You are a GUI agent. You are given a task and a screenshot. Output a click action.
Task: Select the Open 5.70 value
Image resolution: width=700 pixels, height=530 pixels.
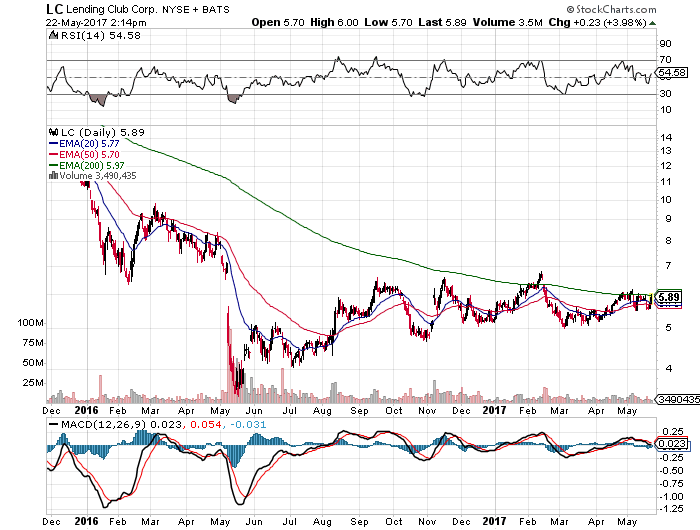(x=278, y=22)
